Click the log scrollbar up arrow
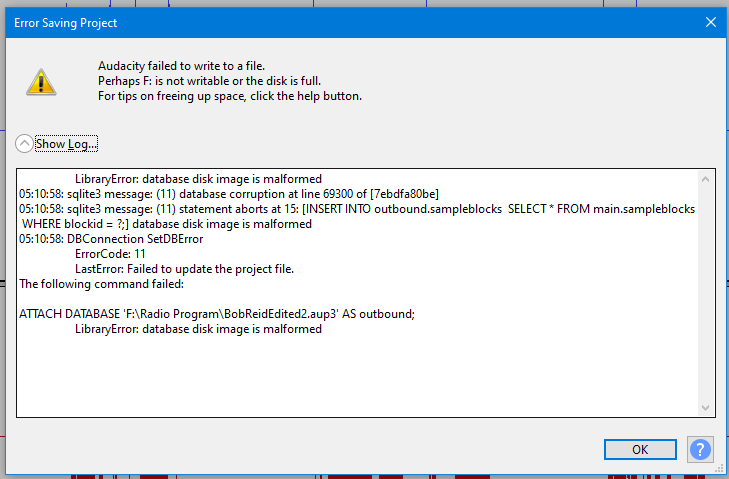The height and width of the screenshot is (479, 729). (705, 179)
